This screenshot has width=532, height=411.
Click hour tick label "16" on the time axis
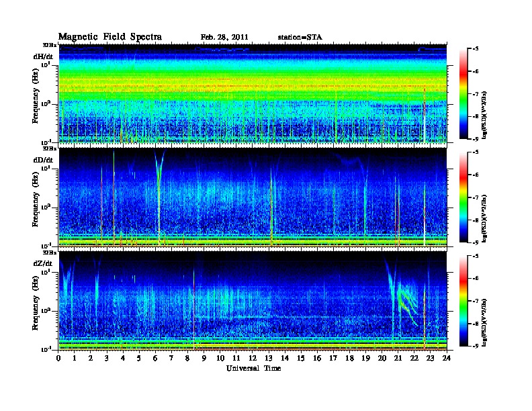coord(317,358)
